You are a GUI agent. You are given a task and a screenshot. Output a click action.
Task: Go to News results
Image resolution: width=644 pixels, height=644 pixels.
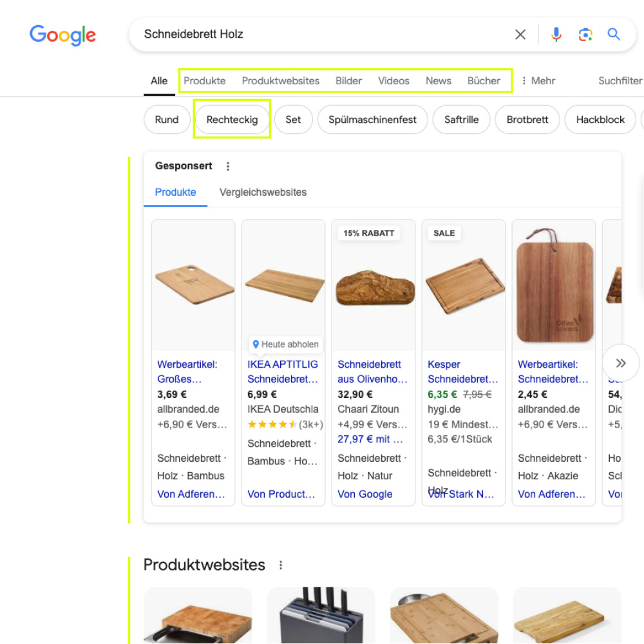pos(438,81)
